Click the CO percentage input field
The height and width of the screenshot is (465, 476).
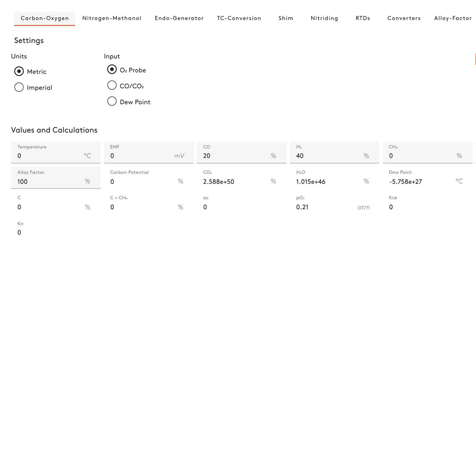point(235,156)
